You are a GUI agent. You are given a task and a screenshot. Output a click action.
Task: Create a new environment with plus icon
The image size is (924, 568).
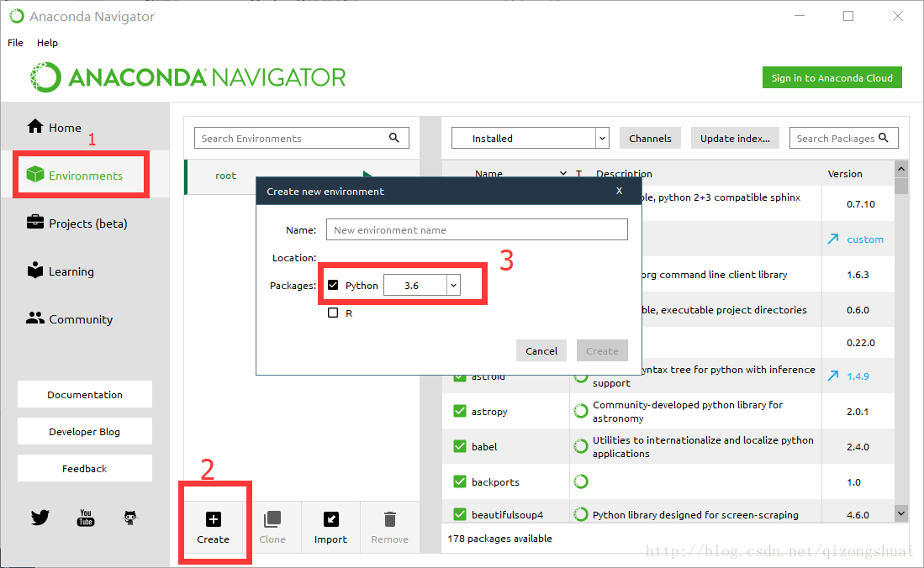[x=214, y=519]
